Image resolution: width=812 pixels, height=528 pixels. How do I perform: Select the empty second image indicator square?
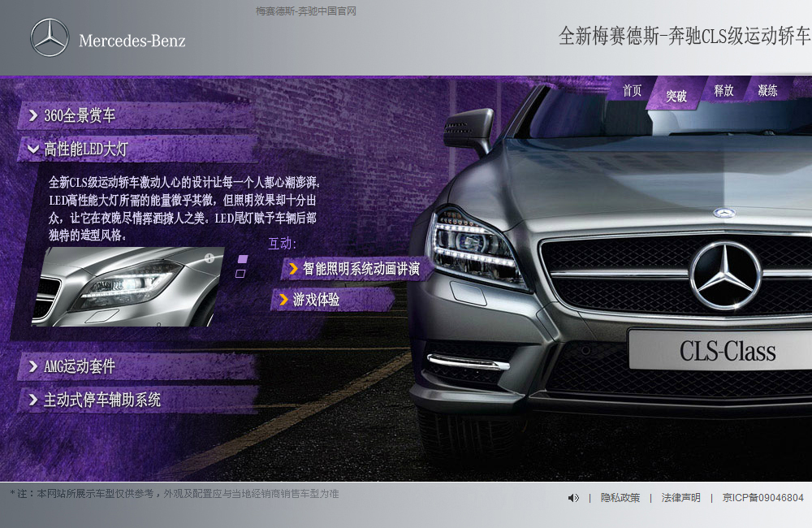(x=240, y=274)
